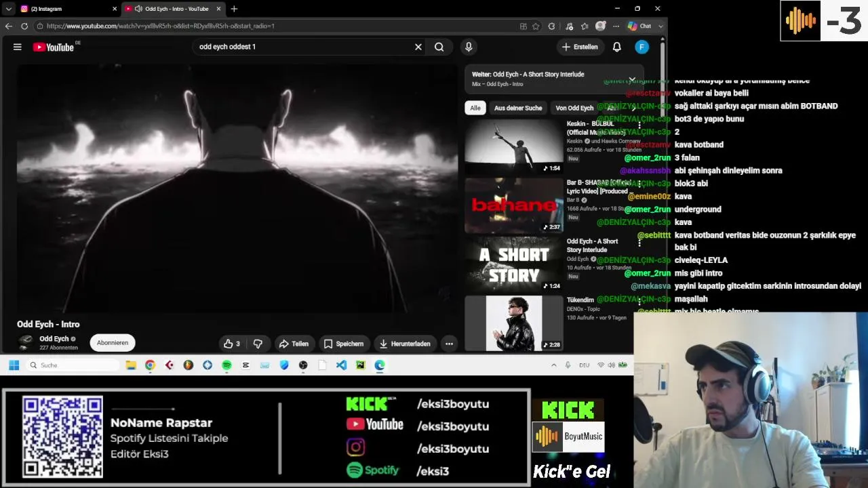Select the Alle filter chip
The height and width of the screenshot is (488, 868).
[x=475, y=108]
